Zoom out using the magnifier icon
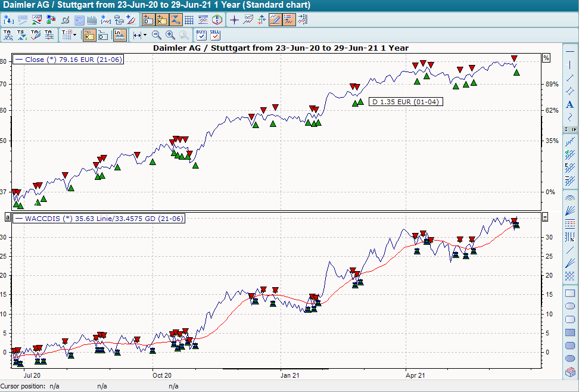 (x=155, y=35)
